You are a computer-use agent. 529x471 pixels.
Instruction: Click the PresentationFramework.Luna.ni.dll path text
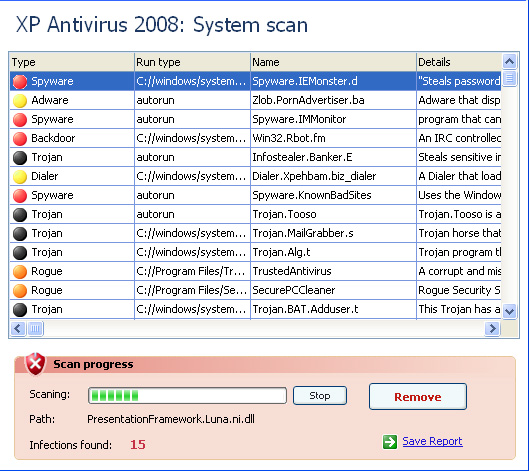(171, 419)
